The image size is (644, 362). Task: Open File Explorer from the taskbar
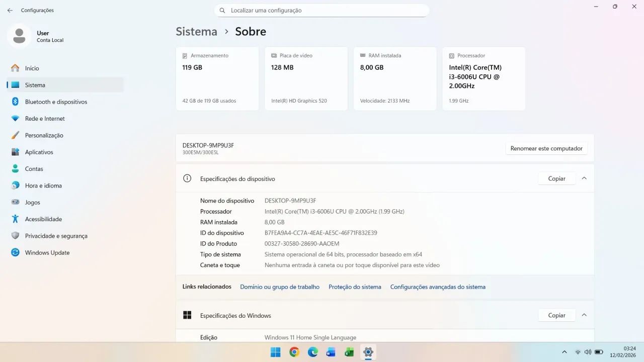[331, 352]
